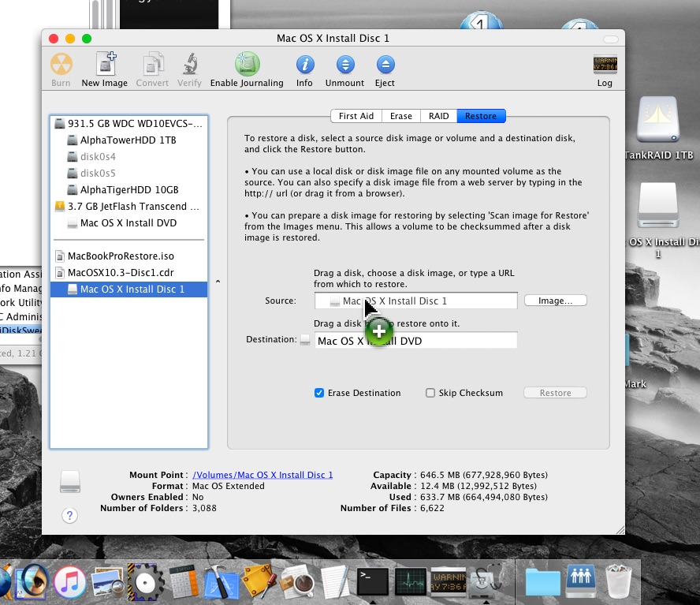Launch Terminal from the Dock
The height and width of the screenshot is (605, 700).
coord(373,581)
